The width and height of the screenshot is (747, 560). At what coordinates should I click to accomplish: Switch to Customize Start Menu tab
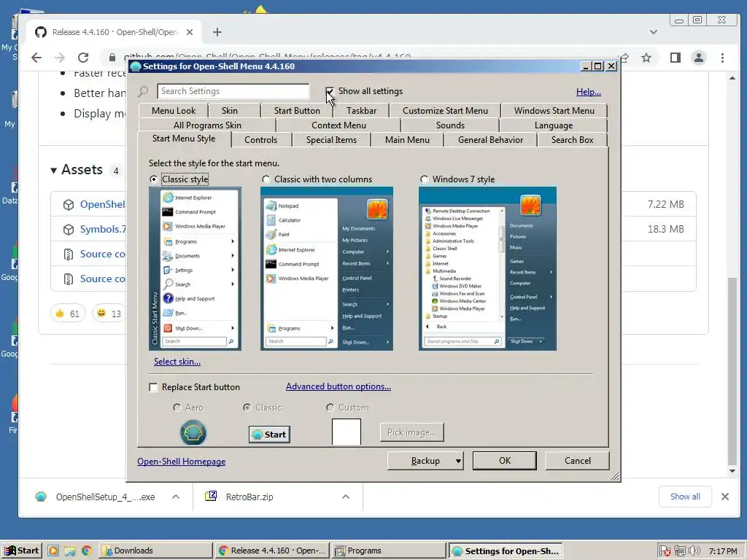click(445, 111)
